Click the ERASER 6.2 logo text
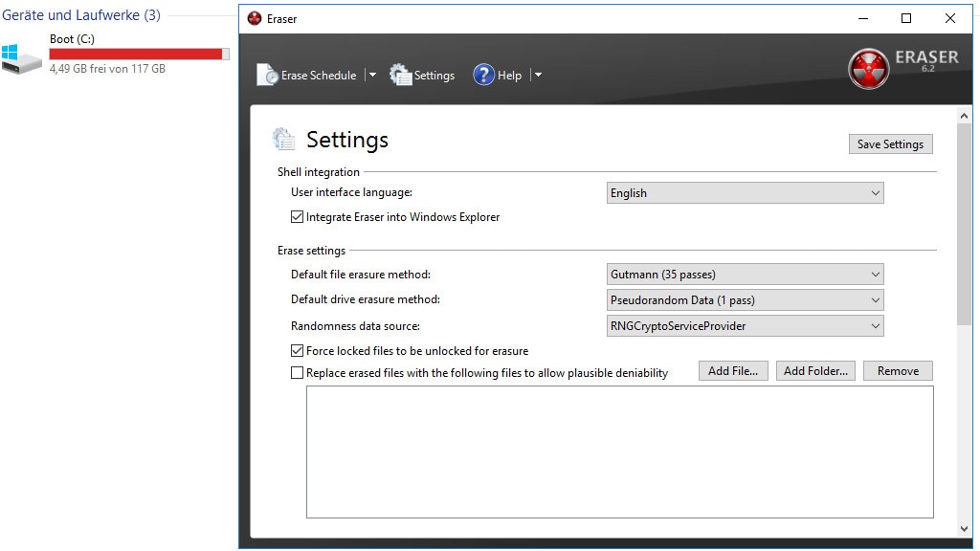Viewport: 980px width, 551px height. tap(926, 60)
